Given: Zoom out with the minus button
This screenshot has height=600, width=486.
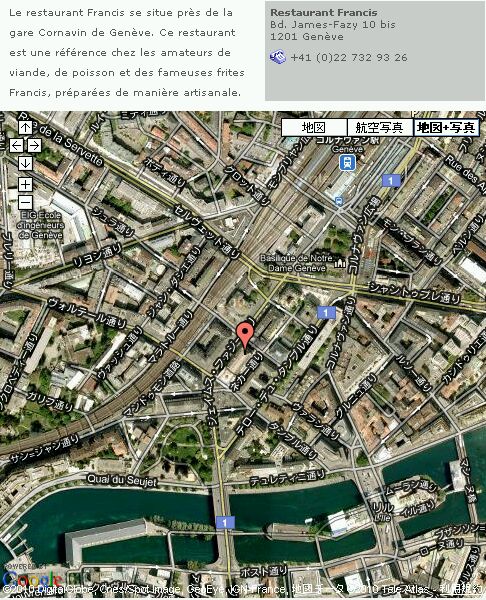Looking at the screenshot, I should point(26,202).
